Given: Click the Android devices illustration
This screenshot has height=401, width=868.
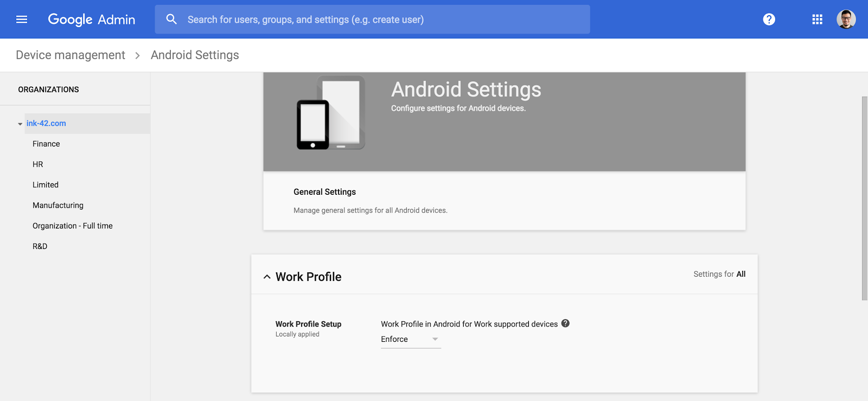Looking at the screenshot, I should click(330, 113).
